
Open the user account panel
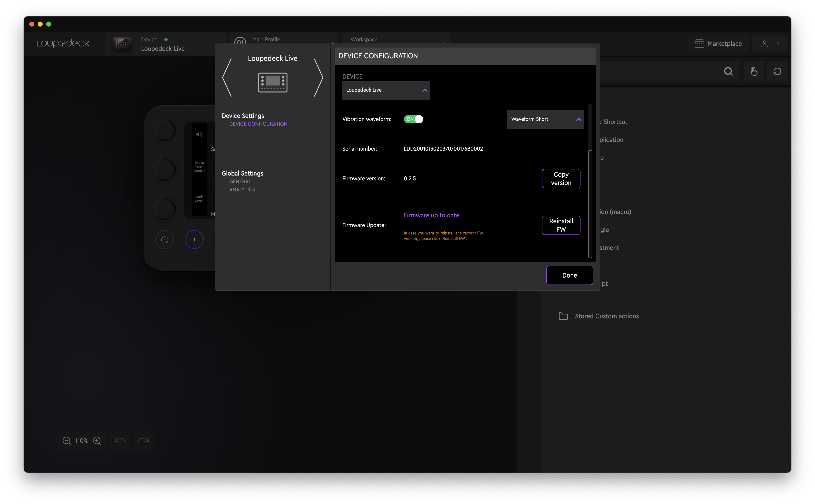tap(765, 43)
